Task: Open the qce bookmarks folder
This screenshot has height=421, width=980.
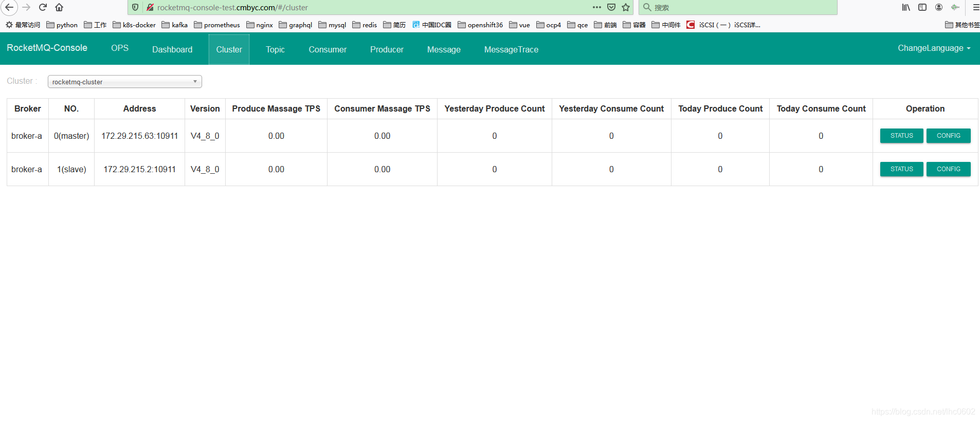Action: [x=577, y=25]
